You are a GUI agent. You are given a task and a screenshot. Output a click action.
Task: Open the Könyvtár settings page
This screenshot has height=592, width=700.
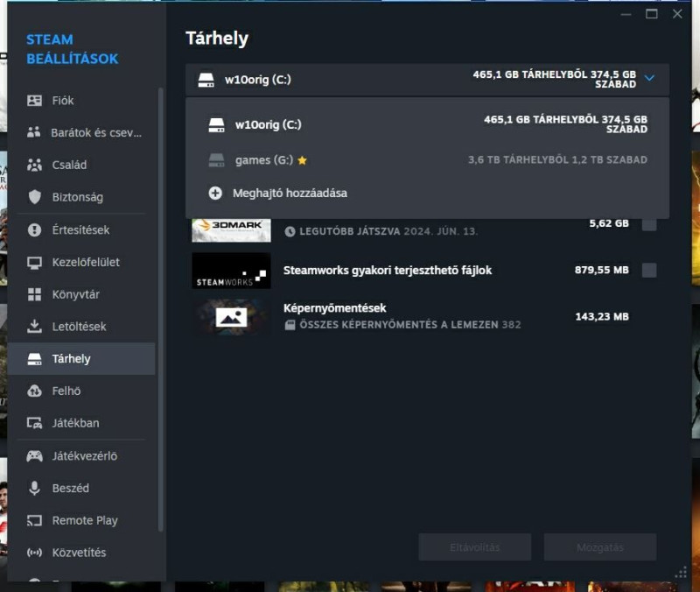81,294
